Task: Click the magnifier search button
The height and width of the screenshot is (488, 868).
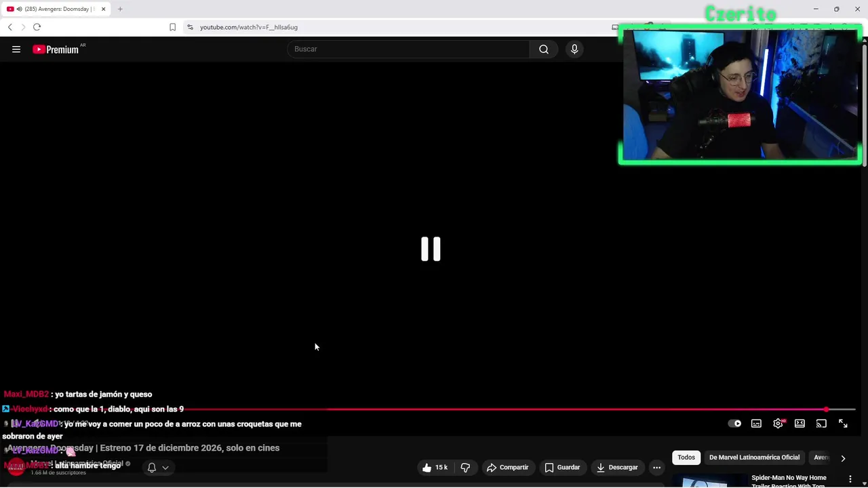Action: pos(544,49)
